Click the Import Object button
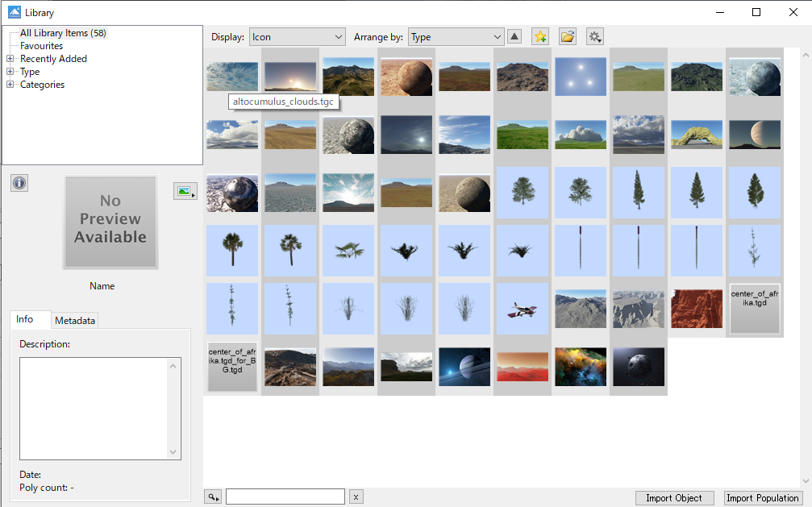This screenshot has width=812, height=507. (674, 497)
